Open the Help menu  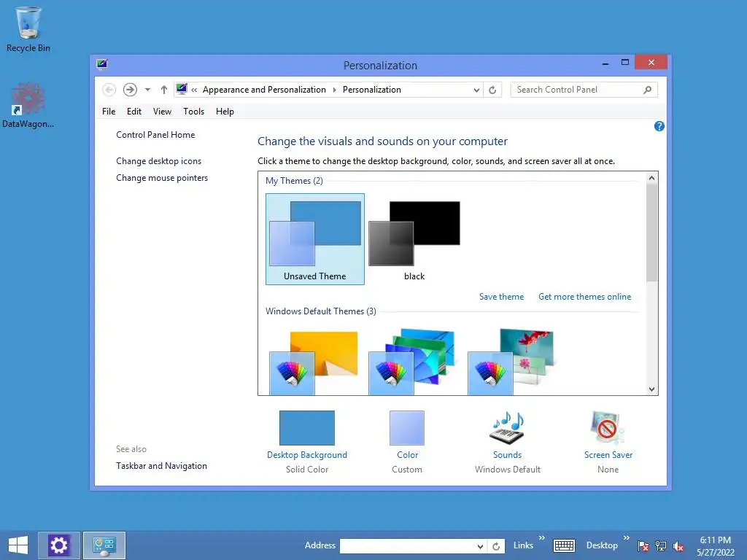(225, 112)
